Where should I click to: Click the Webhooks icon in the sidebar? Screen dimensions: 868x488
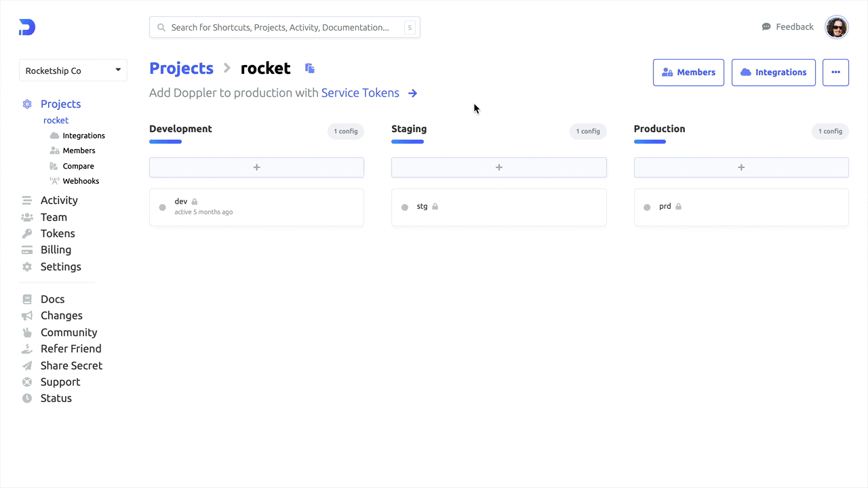click(55, 181)
